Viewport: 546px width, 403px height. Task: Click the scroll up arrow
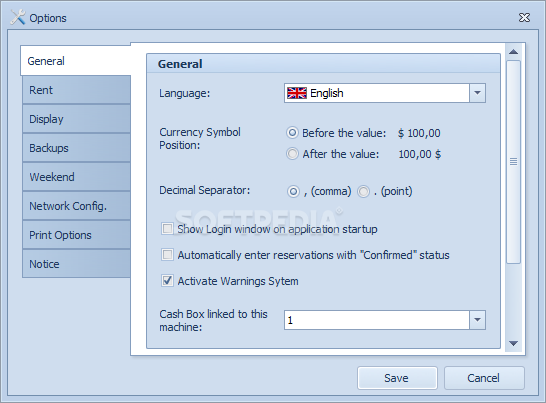(x=513, y=52)
